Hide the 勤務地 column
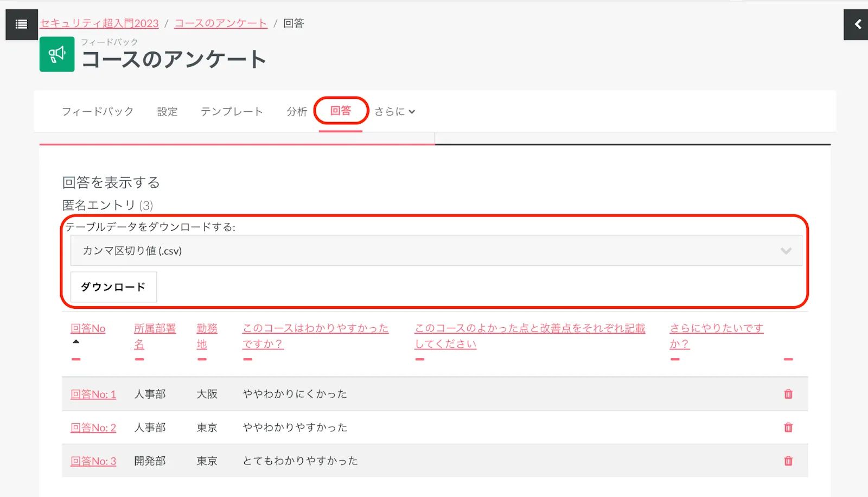 (202, 359)
